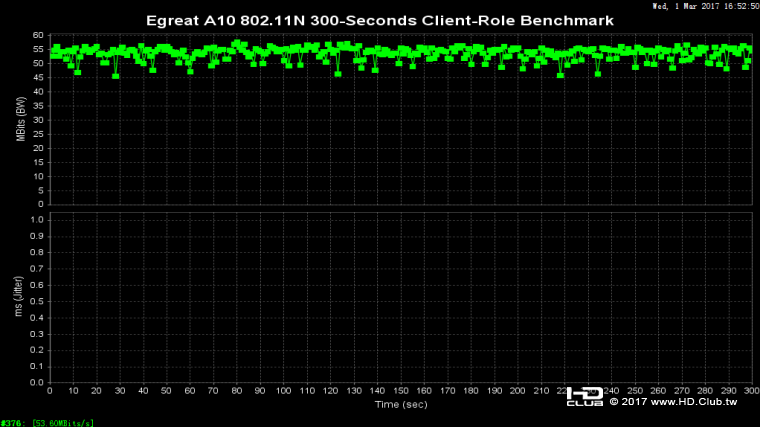
Task: Click the date and time stamp
Action: [705, 5]
